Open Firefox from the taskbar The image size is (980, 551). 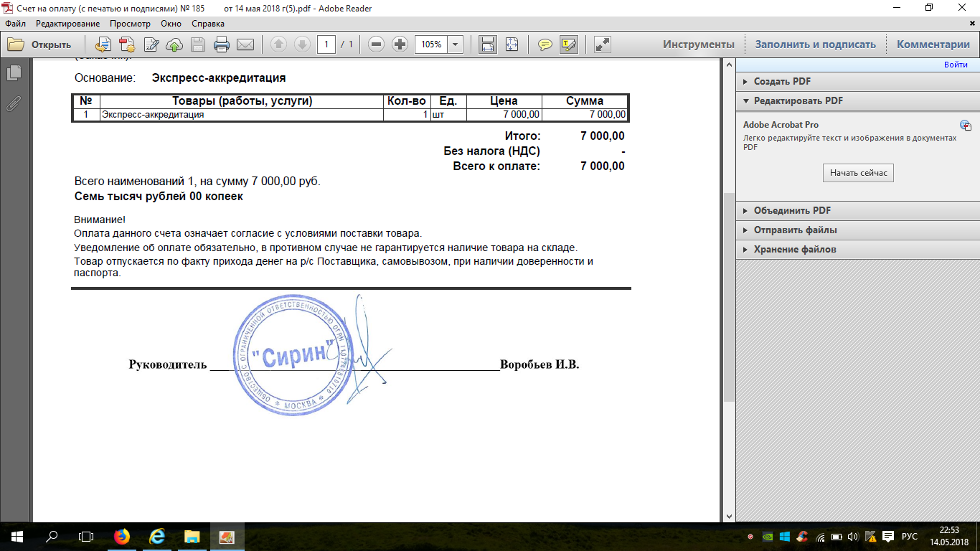click(122, 536)
